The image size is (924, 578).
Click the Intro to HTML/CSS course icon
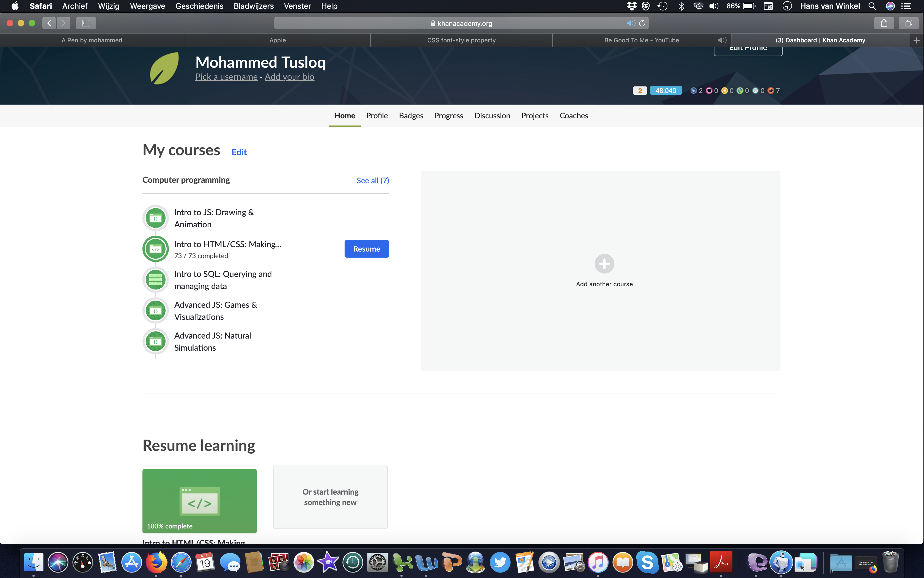[155, 249]
